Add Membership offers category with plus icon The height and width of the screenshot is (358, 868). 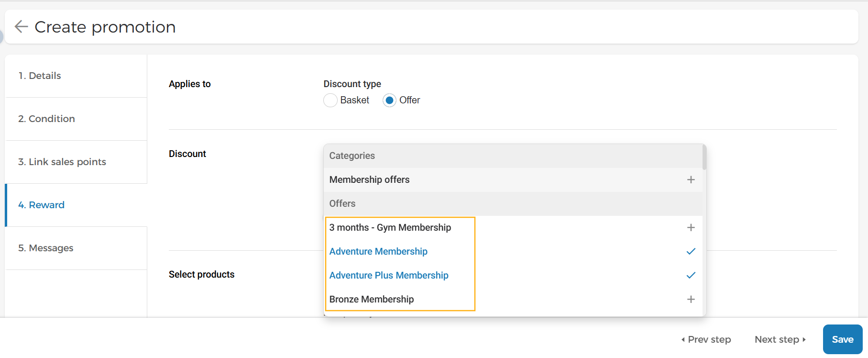click(691, 179)
